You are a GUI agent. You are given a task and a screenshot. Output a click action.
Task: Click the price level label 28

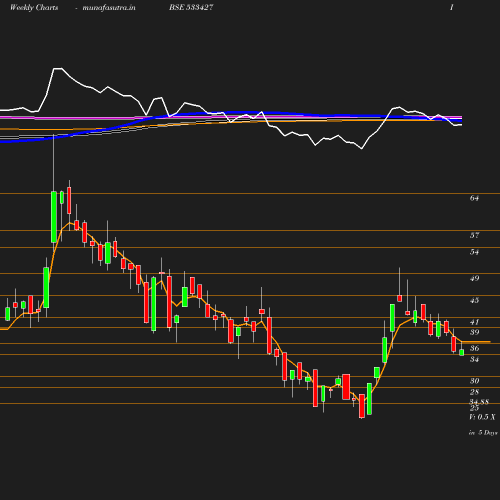point(474,392)
